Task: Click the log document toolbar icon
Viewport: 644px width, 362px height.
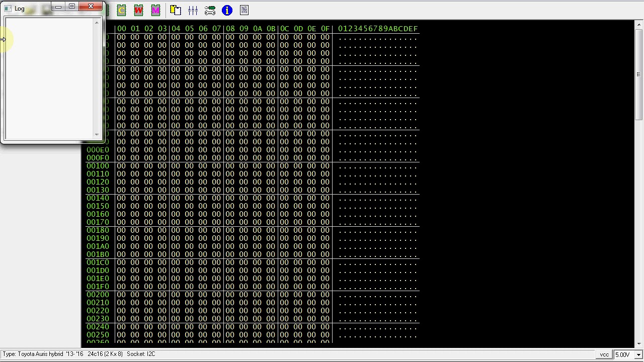Action: click(x=244, y=10)
